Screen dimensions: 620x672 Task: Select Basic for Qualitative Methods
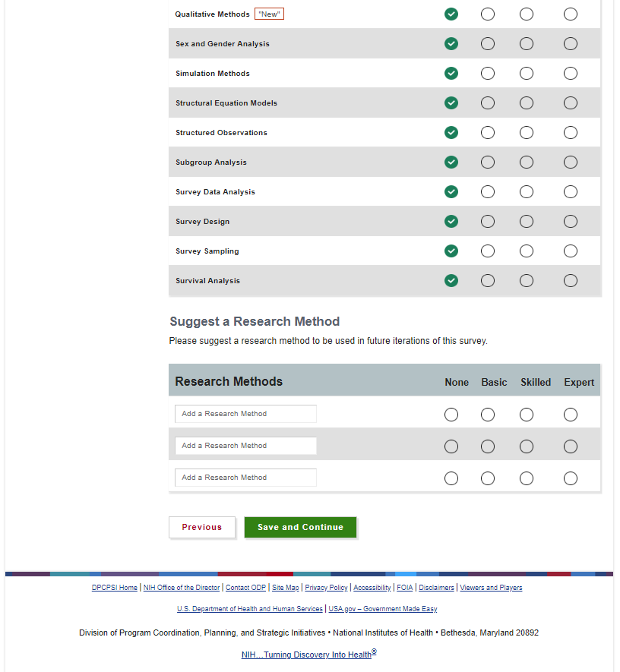(x=488, y=14)
